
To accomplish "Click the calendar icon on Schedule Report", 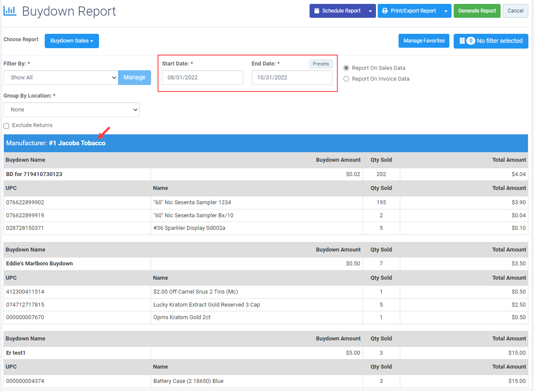I will pos(316,11).
